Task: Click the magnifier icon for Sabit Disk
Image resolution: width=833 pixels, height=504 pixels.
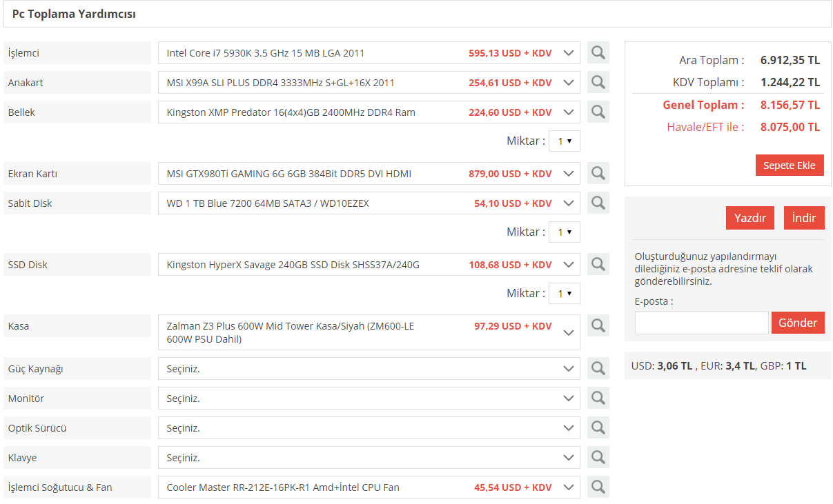Action: point(598,203)
